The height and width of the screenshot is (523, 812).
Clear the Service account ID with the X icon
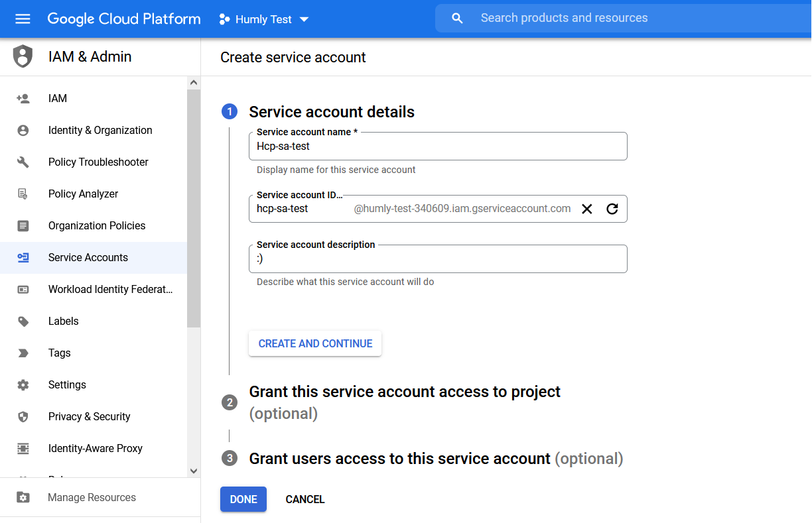tap(587, 208)
